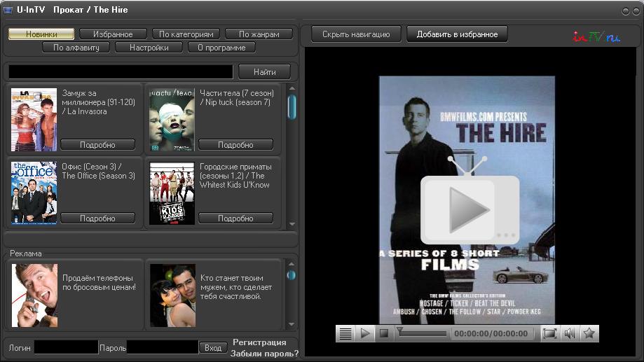Toggle fullscreen mode in the player

[550, 334]
